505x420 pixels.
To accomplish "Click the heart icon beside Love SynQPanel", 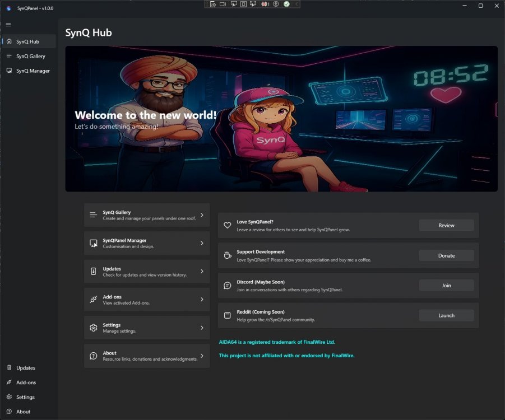I will coord(227,225).
